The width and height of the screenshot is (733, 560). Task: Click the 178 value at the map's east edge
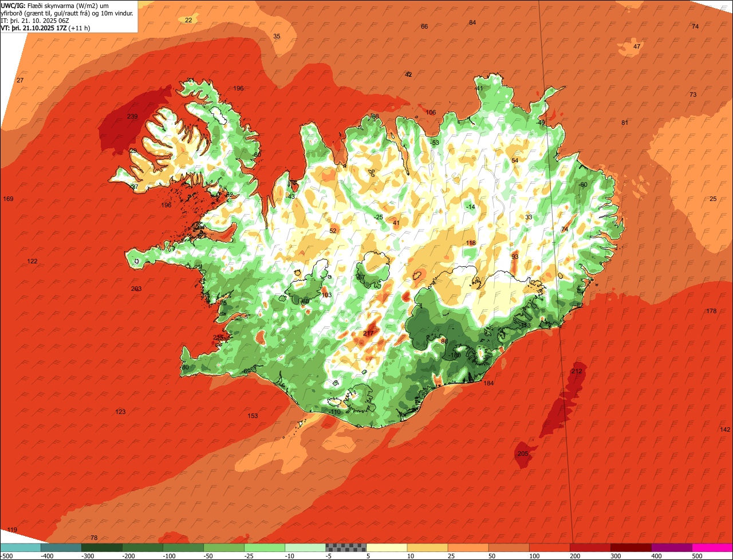pos(711,311)
